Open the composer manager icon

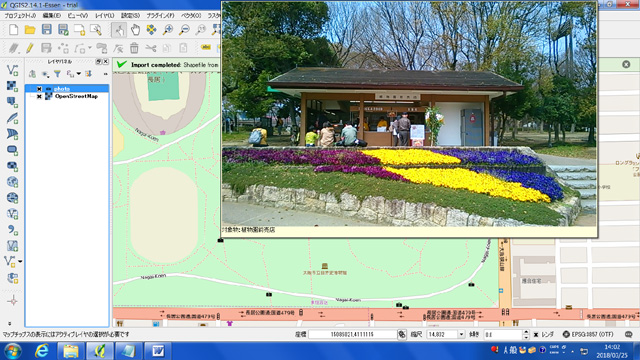tap(96, 29)
